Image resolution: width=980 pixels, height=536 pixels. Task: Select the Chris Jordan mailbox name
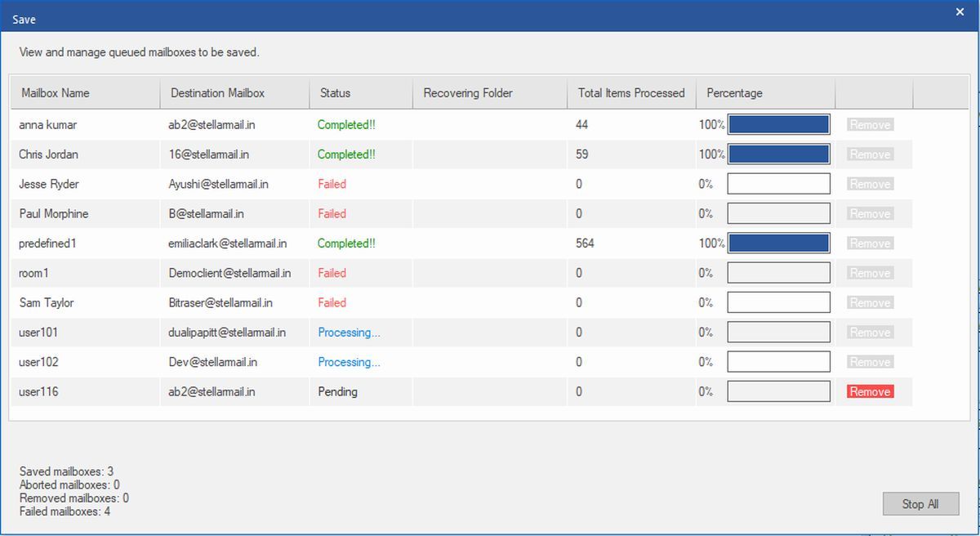48,154
